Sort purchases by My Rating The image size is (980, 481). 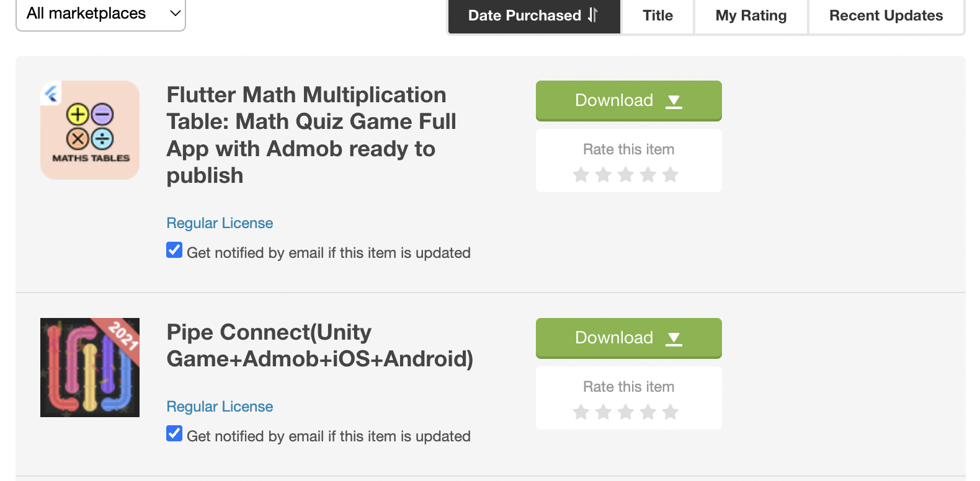[751, 15]
